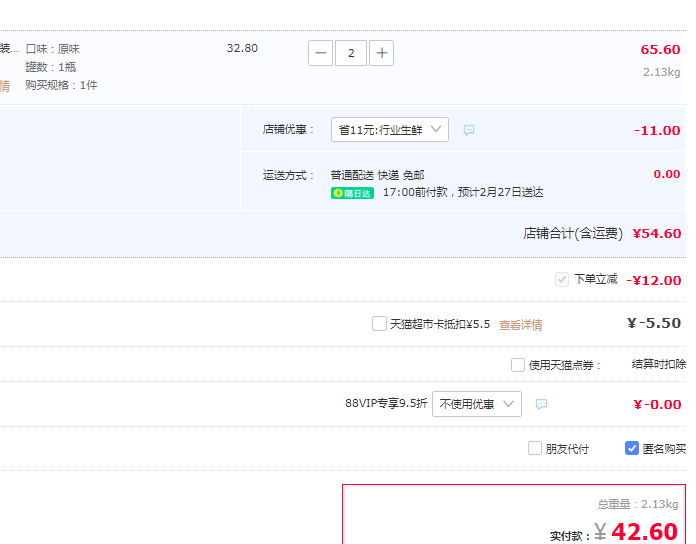
Task: Click the 口味：原味 specification text
Action: (52, 49)
